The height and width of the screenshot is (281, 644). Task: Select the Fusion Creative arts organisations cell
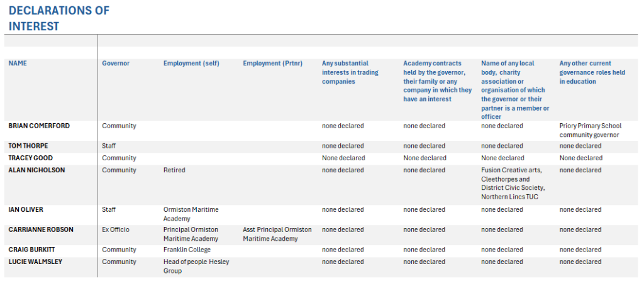(513, 183)
